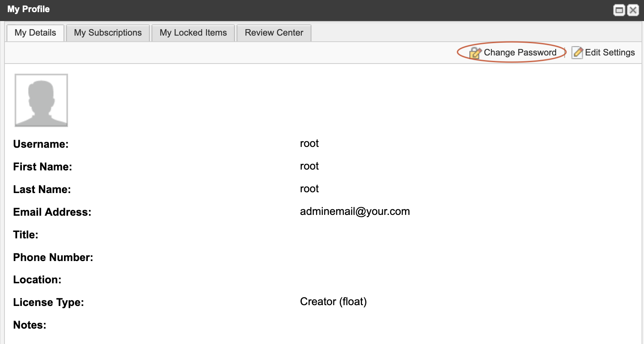The height and width of the screenshot is (344, 644).
Task: Click the Username value root
Action: [309, 143]
